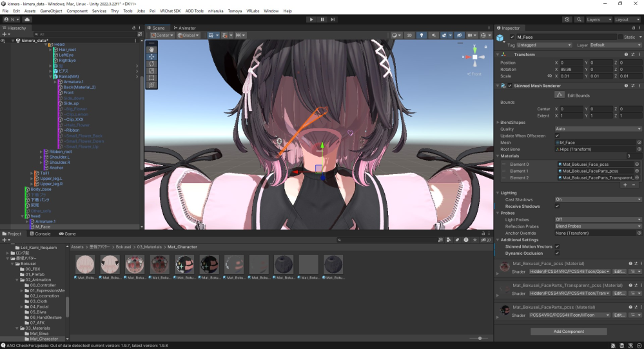644x349 pixels.
Task: Open the Quality Auto dropdown
Action: [x=598, y=128]
